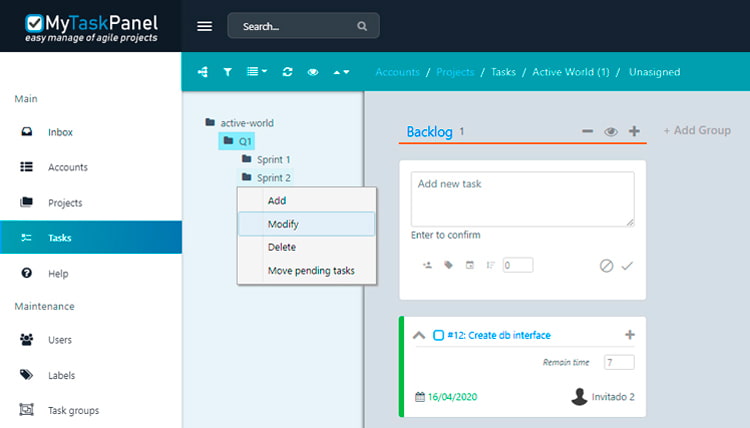Choose Delete from context menu

pos(307,247)
